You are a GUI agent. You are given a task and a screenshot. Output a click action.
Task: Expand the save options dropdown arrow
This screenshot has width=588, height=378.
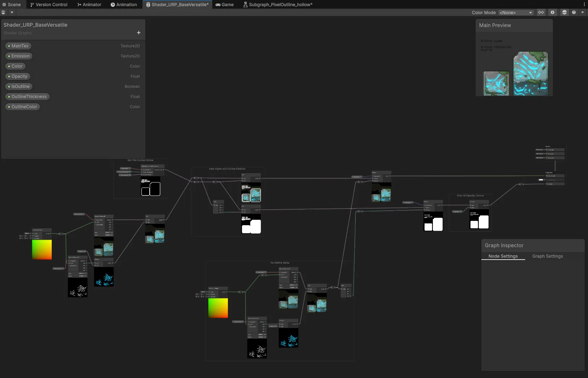click(x=11, y=12)
